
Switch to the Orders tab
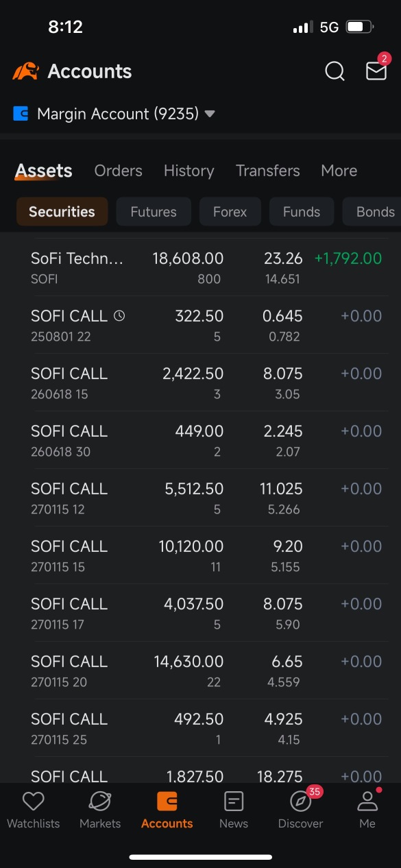pos(119,171)
